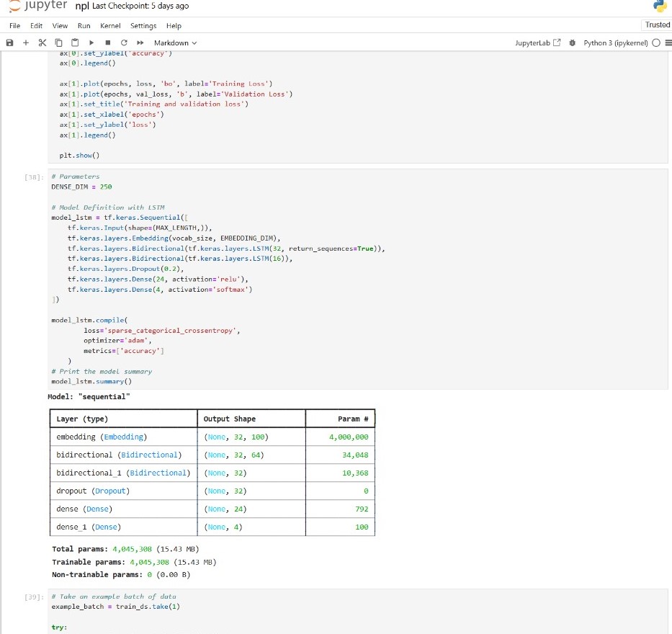The height and width of the screenshot is (634, 672).
Task: Cut the selected cell with scissors icon
Action: pos(41,43)
